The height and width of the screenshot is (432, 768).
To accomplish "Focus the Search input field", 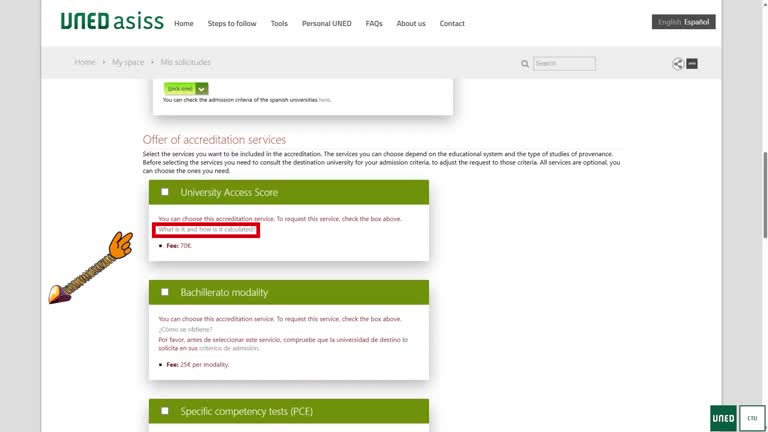I will (564, 64).
